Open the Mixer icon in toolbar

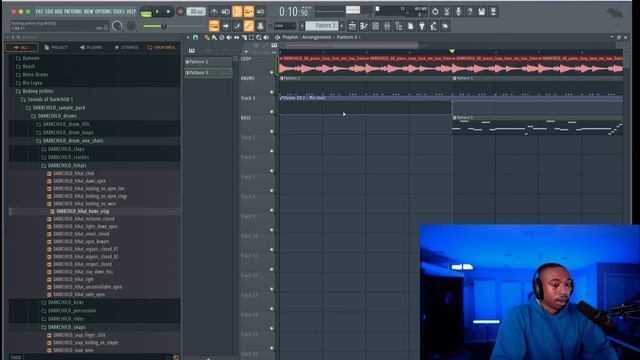coord(387,26)
